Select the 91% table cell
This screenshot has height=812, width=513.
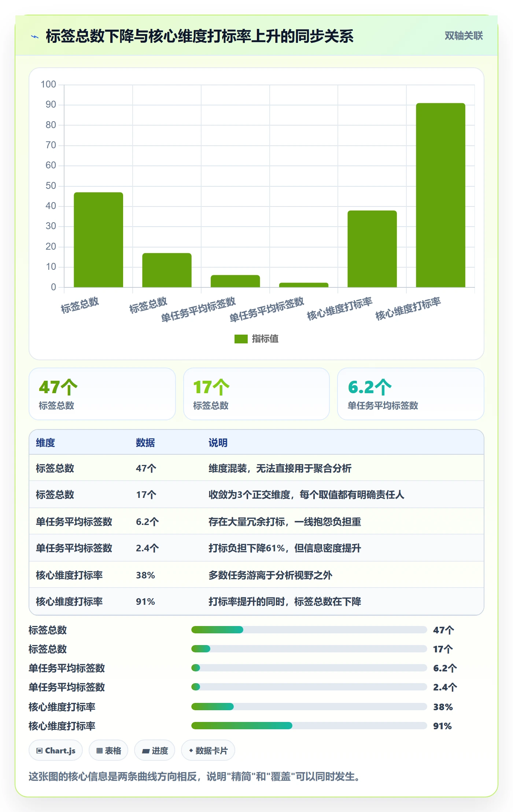pos(145,601)
